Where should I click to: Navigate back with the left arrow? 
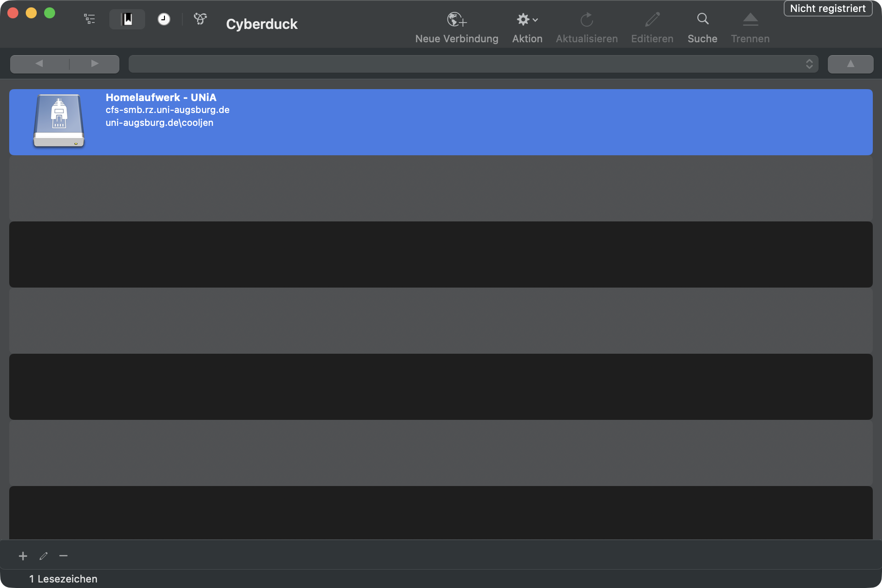click(x=40, y=64)
